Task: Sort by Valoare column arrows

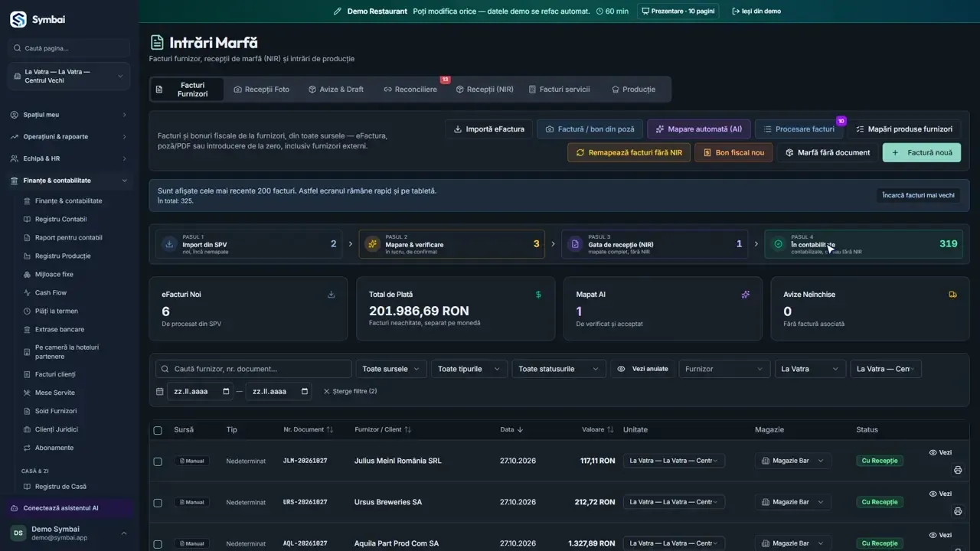Action: click(x=610, y=430)
